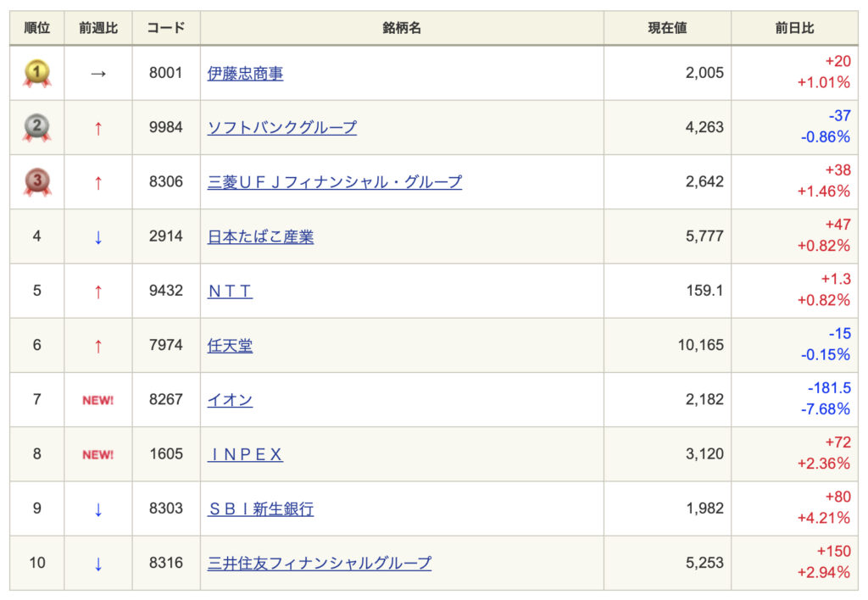
Task: Click the blue down arrow beside code 2914
Action: [x=98, y=236]
